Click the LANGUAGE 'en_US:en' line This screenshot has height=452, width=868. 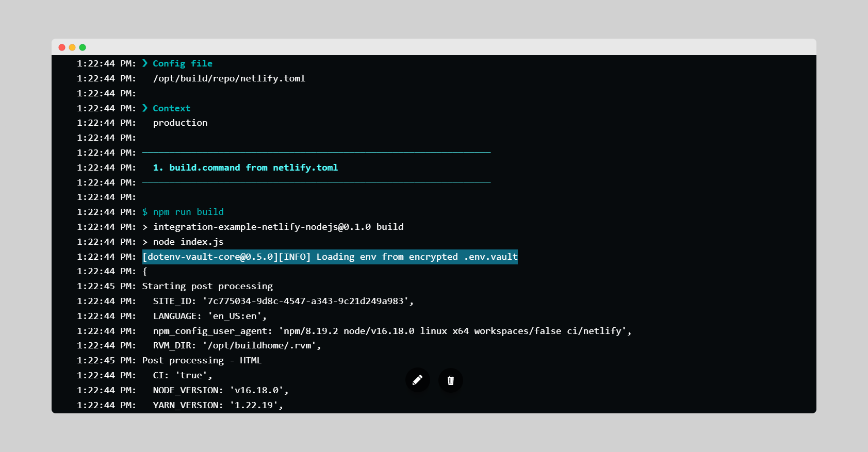[x=210, y=316]
